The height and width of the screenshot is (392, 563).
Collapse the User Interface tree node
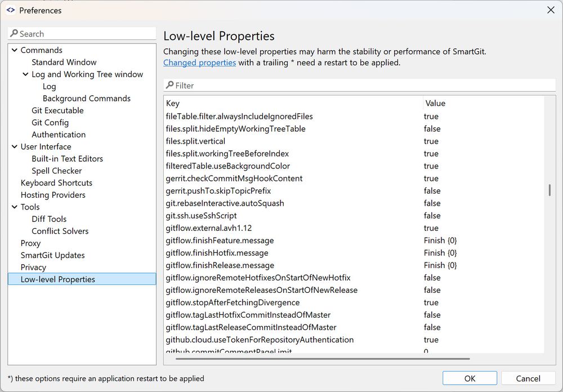15,146
